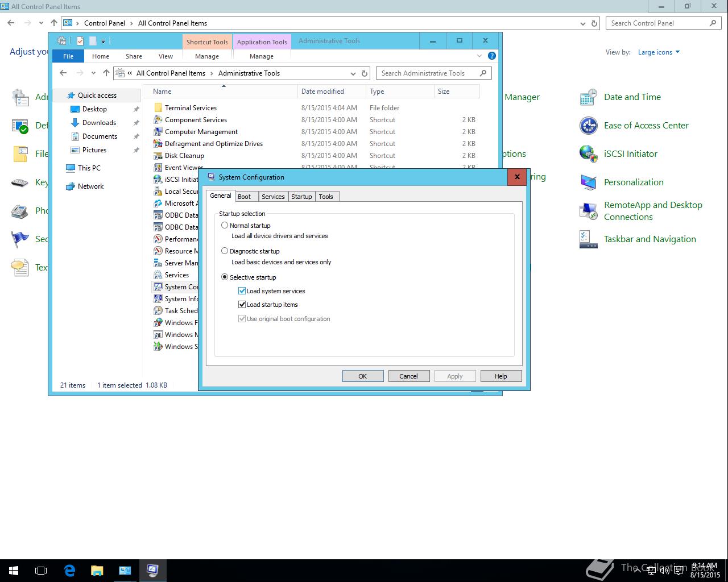Switch to the Startup tab
Viewport: 728px width, 582px height.
[x=301, y=197]
